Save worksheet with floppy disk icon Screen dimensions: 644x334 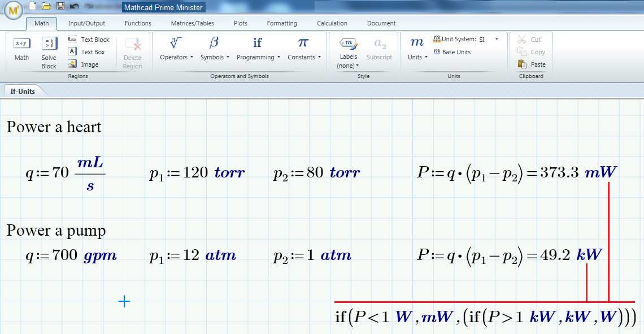[60, 6]
